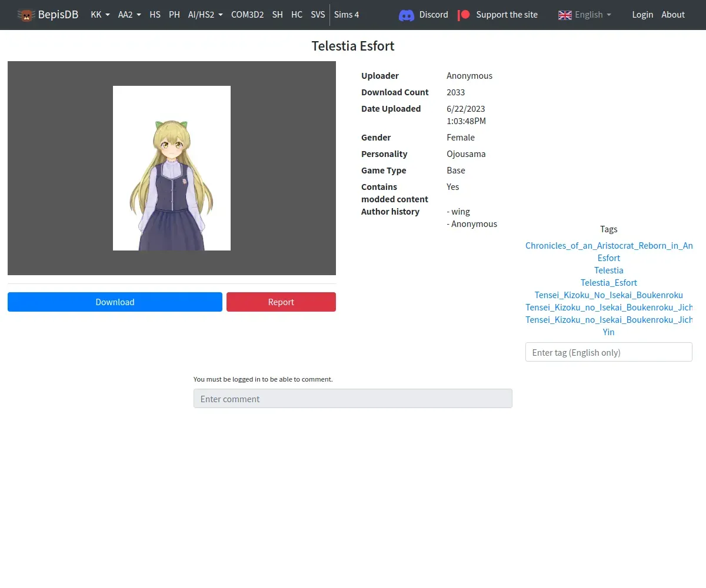This screenshot has height=588, width=706.
Task: Open the Tensei_Kizoku_No_Isekai_Boukenroku tag
Action: [x=609, y=295]
